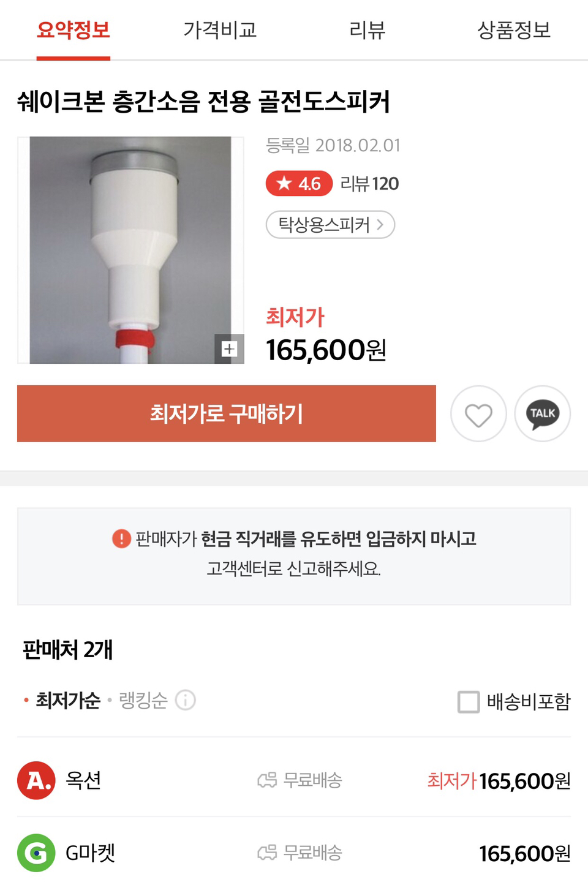The height and width of the screenshot is (882, 588).
Task: Tap the red warning exclamation icon
Action: 121,539
